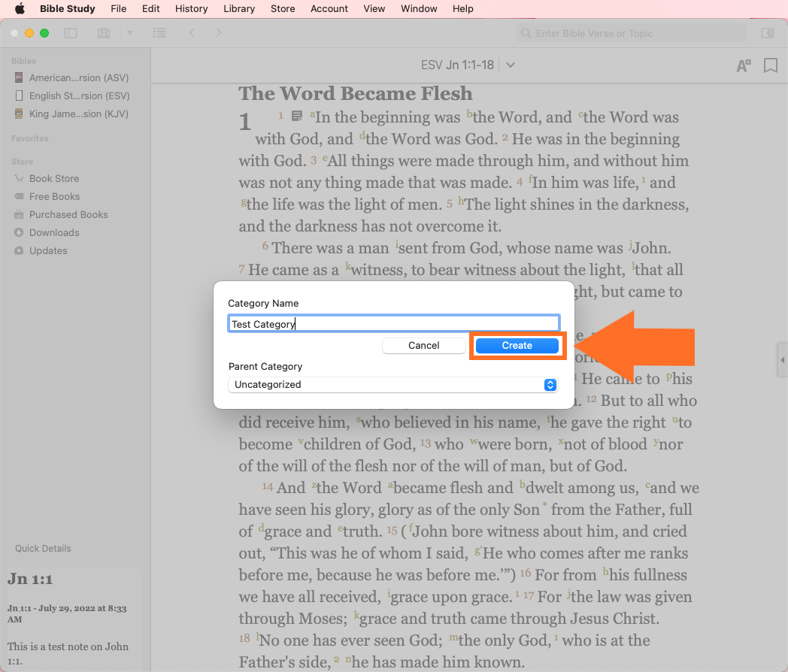Click the bookmark icon
The image size is (788, 672).
[770, 65]
